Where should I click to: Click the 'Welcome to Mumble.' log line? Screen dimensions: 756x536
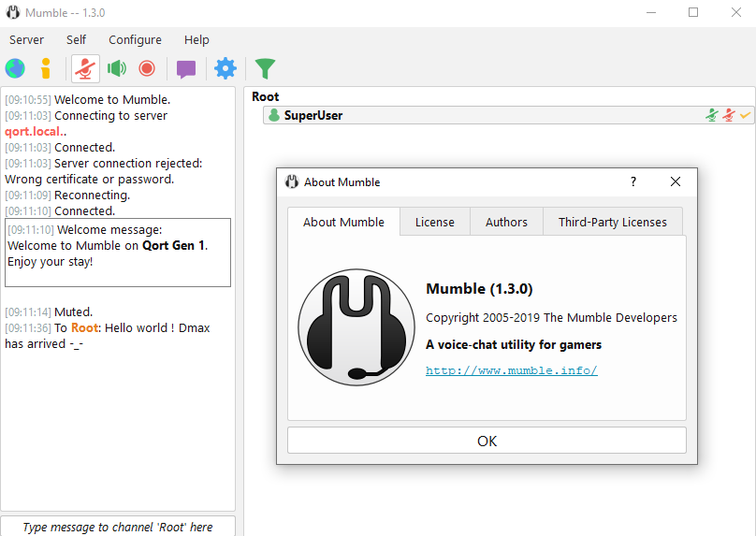coord(112,100)
